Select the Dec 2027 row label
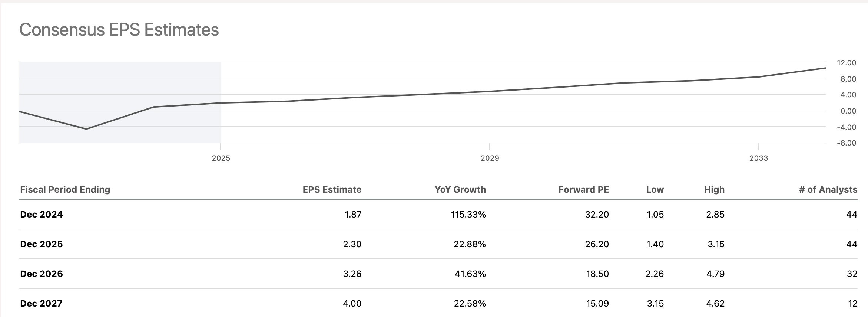Viewport: 868px width, 317px height. tap(42, 304)
